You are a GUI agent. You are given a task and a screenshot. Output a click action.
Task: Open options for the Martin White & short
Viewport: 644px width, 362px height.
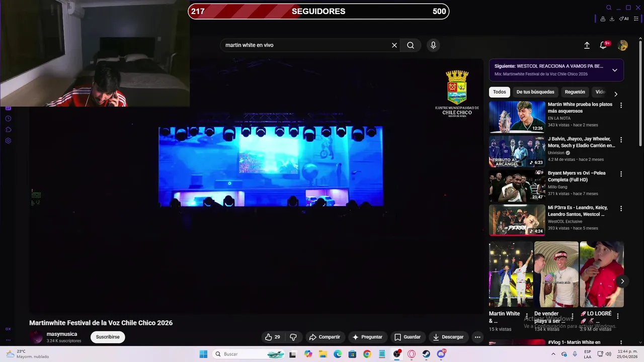pyautogui.click(x=527, y=316)
